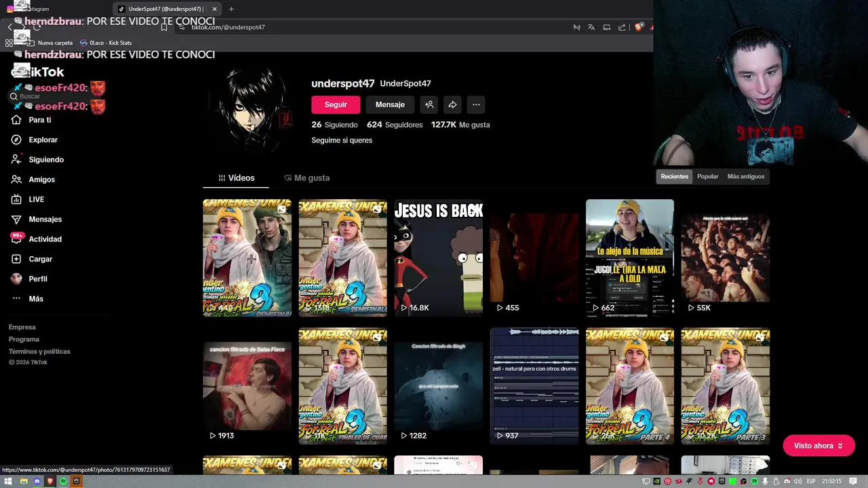Switch to the Videos tab
Image resolution: width=868 pixels, height=488 pixels.
pyautogui.click(x=236, y=178)
